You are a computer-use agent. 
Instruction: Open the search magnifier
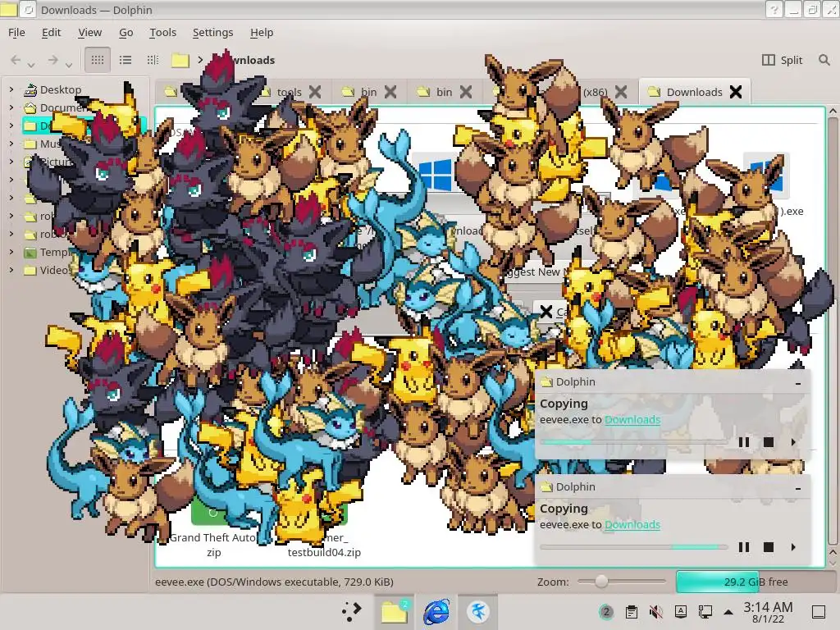coord(824,60)
